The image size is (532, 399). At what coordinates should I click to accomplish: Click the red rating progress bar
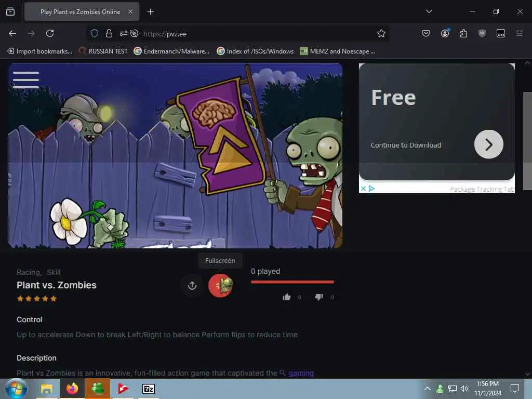coord(292,282)
